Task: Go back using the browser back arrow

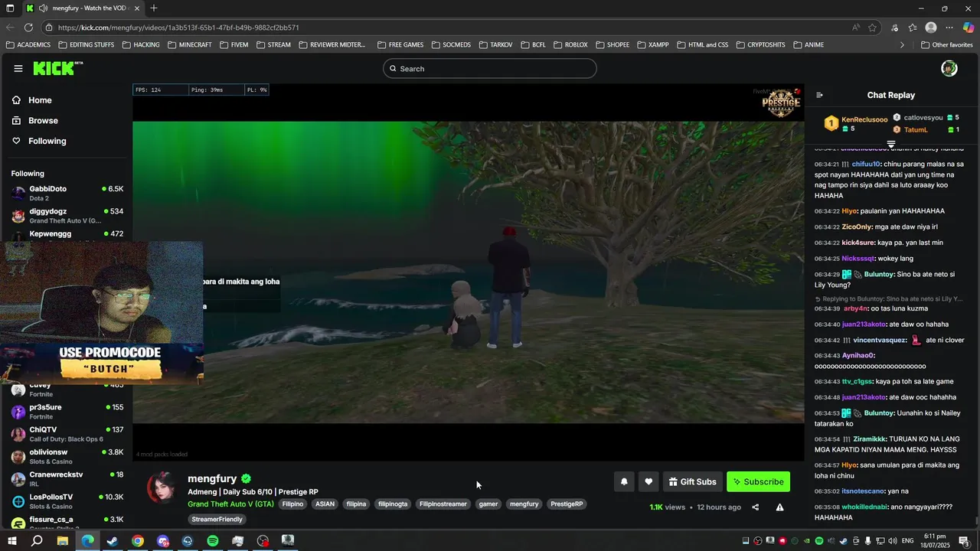Action: [10, 28]
